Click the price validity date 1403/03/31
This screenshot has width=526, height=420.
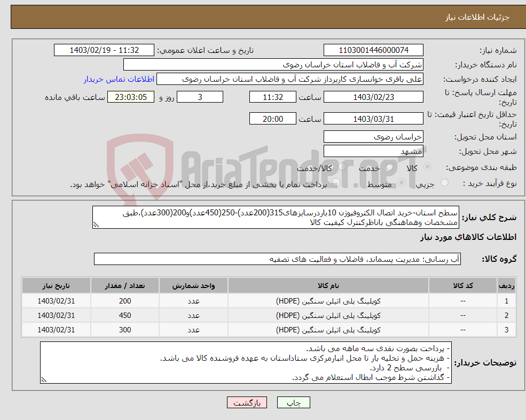[373, 119]
